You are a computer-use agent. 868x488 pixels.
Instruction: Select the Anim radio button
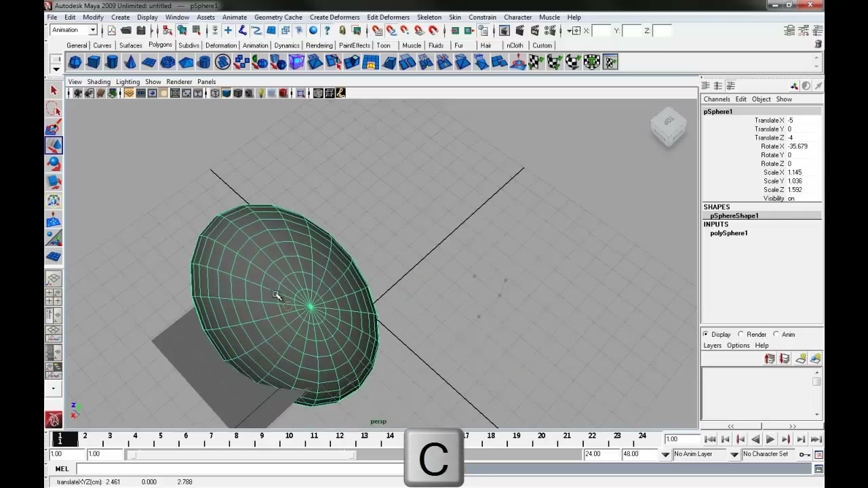coord(776,334)
